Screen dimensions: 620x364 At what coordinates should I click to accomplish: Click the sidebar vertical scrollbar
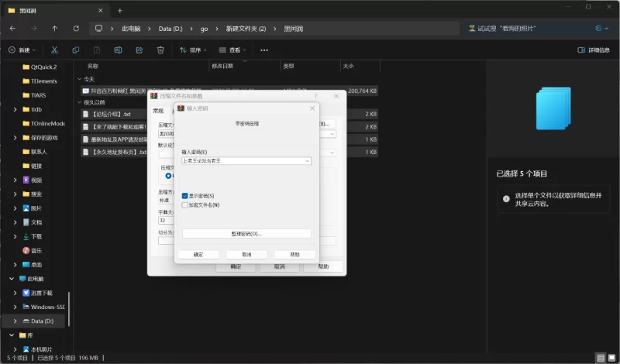click(69, 309)
